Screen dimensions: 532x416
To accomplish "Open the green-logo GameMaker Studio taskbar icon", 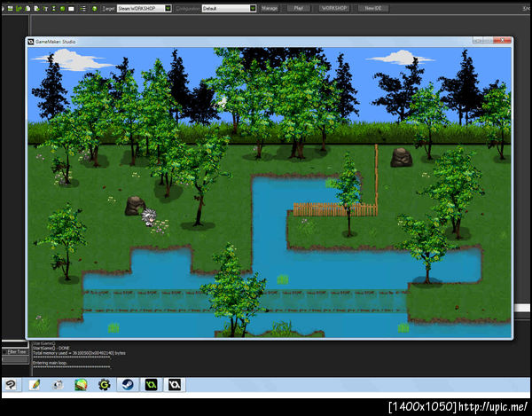I will coord(151,385).
